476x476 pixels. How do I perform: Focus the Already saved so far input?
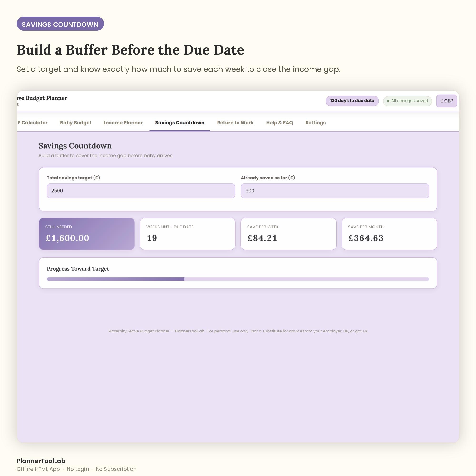tap(335, 191)
